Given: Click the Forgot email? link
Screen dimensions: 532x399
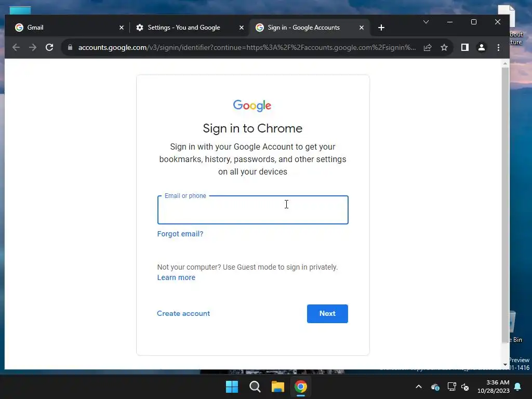Looking at the screenshot, I should tap(180, 234).
